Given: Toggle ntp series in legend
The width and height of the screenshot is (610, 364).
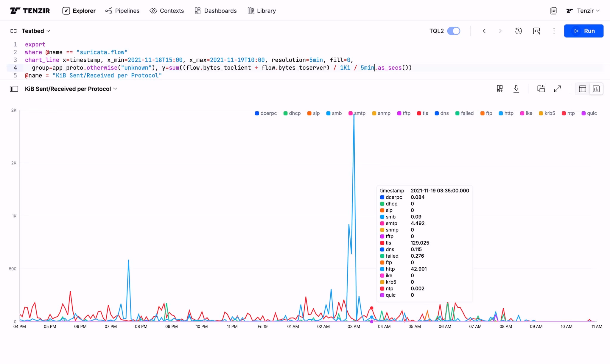Looking at the screenshot, I should point(568,113).
